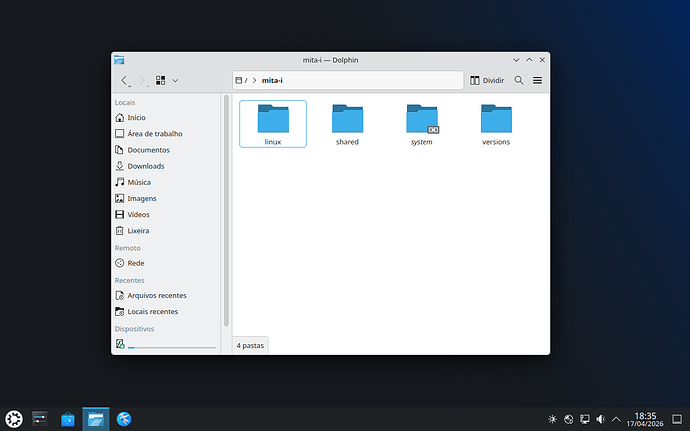Open the hamburger menu

[537, 81]
